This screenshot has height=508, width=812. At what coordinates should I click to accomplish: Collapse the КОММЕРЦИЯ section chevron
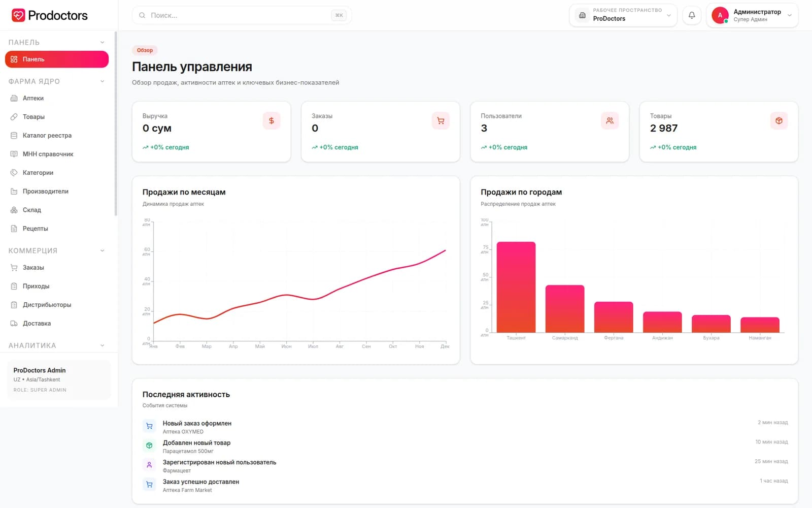point(102,250)
